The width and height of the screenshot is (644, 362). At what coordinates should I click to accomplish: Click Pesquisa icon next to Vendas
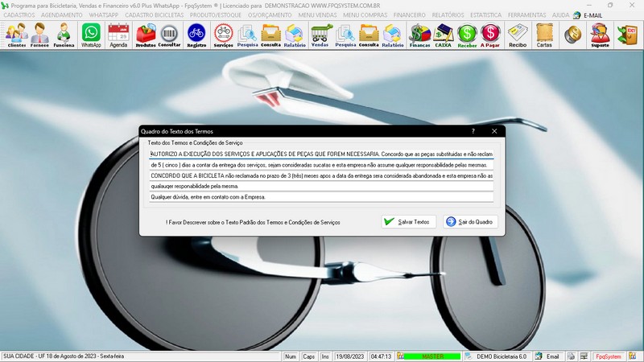point(345,35)
